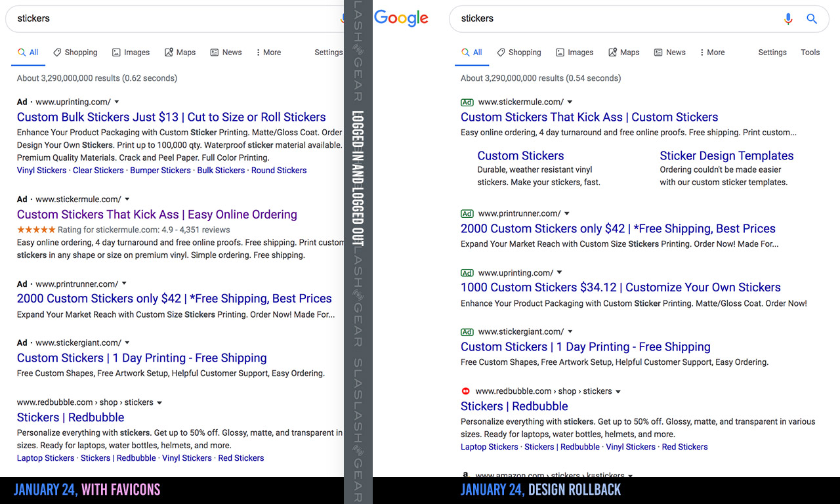This screenshot has height=504, width=840.
Task: Expand arrow next to www.printrunner.com on right
Action: point(566,214)
